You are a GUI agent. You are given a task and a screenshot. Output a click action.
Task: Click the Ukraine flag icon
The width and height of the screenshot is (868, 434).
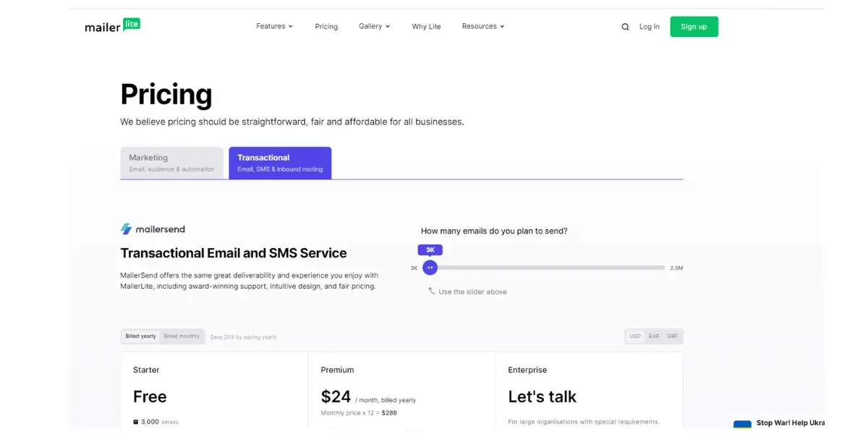point(742,425)
